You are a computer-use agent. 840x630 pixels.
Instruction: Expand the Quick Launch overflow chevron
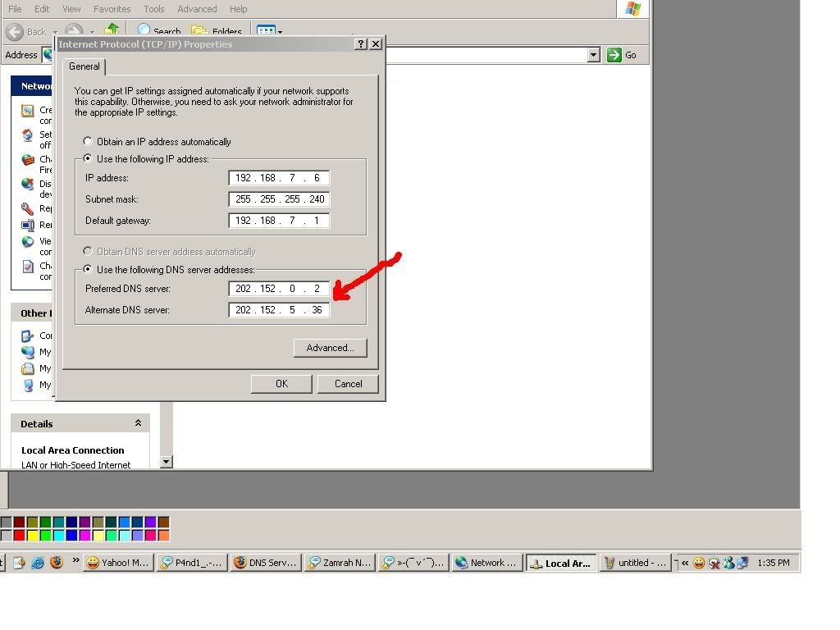tap(75, 560)
